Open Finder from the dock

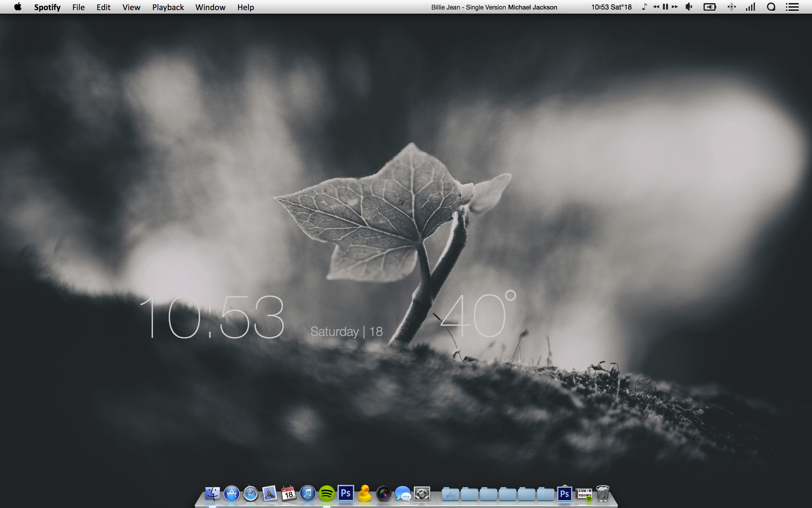pyautogui.click(x=213, y=494)
